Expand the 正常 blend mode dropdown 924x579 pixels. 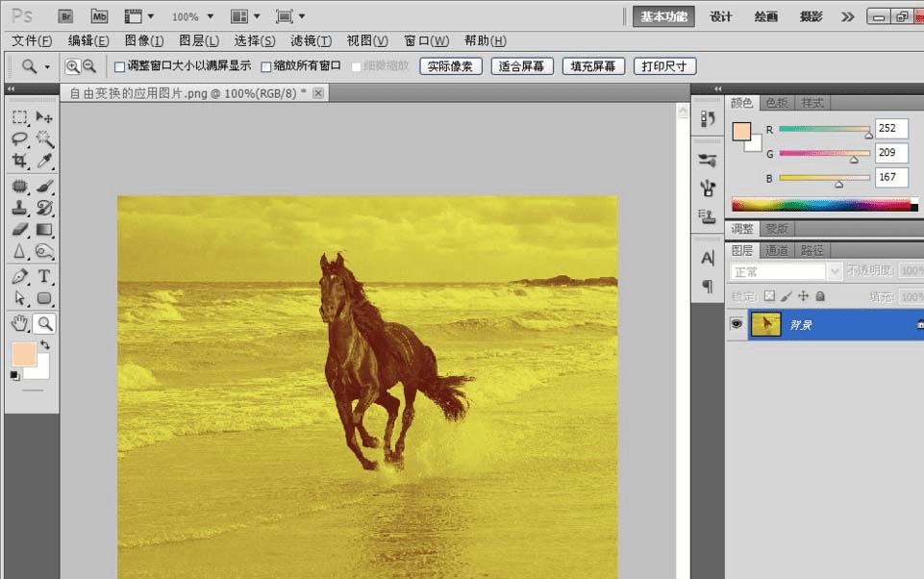835,272
